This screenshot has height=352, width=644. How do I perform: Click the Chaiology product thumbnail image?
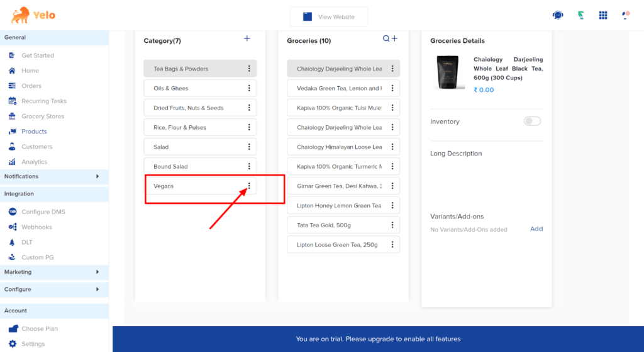point(448,72)
